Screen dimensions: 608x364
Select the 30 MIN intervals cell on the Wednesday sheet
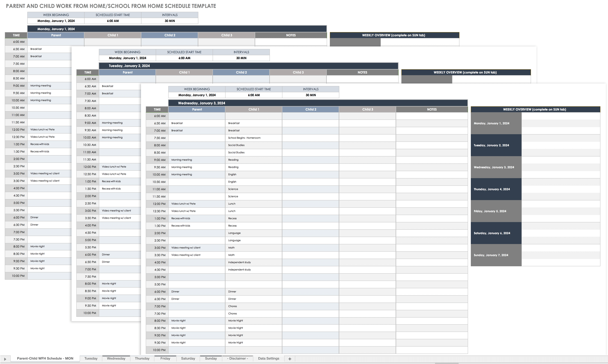(311, 95)
